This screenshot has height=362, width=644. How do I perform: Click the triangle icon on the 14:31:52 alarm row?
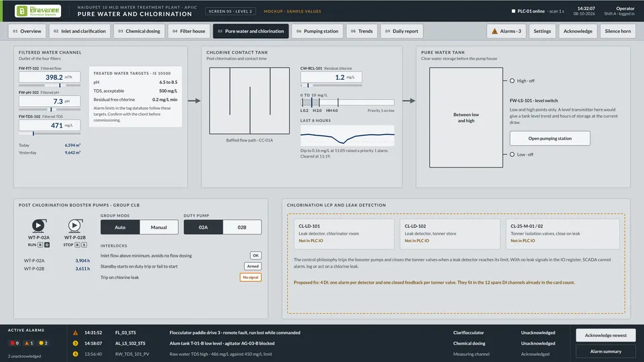point(76,333)
